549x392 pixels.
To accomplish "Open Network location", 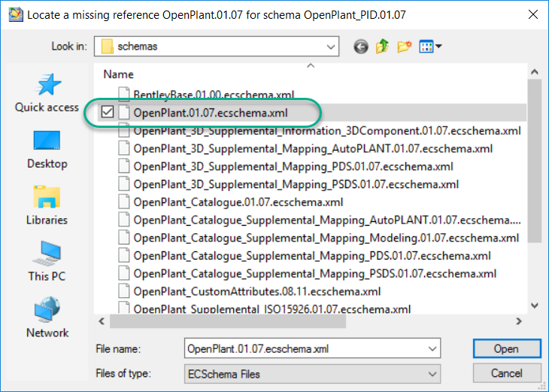I will pos(47,318).
